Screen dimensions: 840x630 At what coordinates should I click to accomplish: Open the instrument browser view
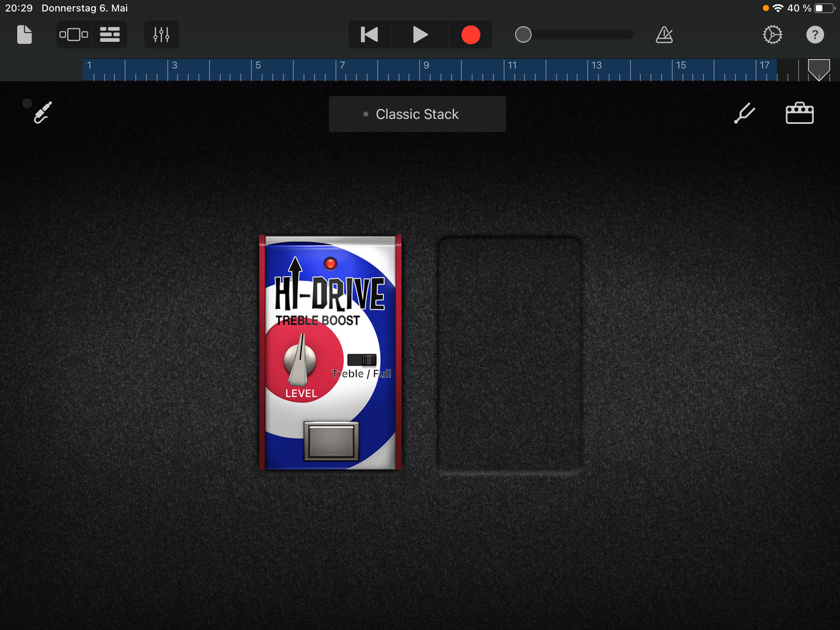click(73, 35)
